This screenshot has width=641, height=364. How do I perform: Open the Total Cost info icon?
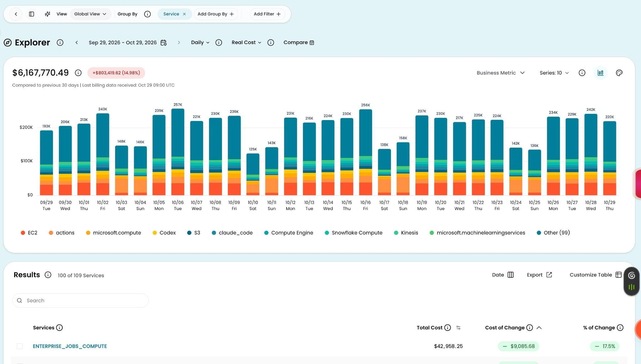coord(448,328)
